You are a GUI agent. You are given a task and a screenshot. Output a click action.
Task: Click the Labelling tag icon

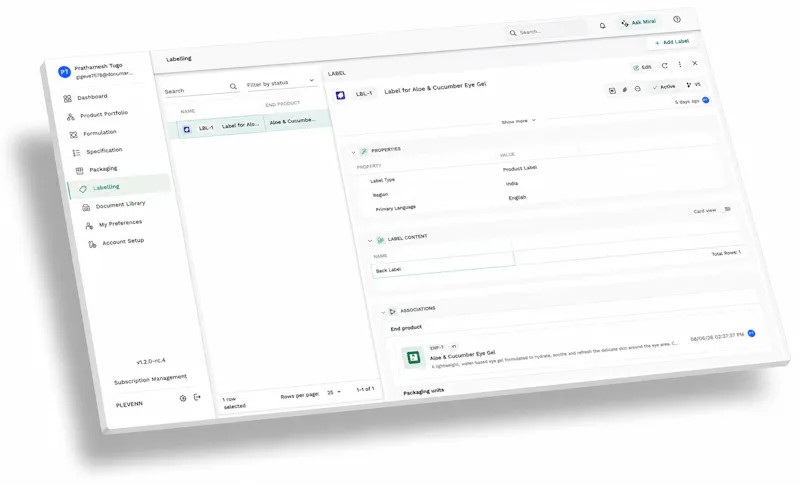pyautogui.click(x=83, y=189)
